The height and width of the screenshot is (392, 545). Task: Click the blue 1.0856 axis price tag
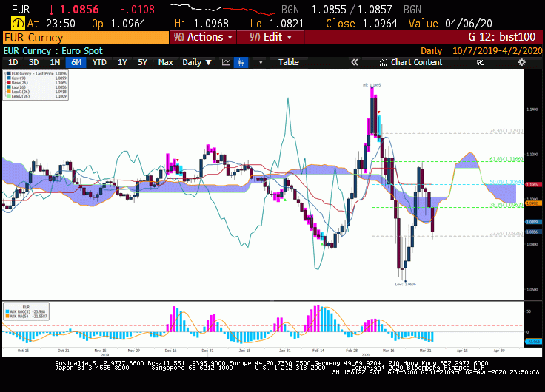coord(533,232)
